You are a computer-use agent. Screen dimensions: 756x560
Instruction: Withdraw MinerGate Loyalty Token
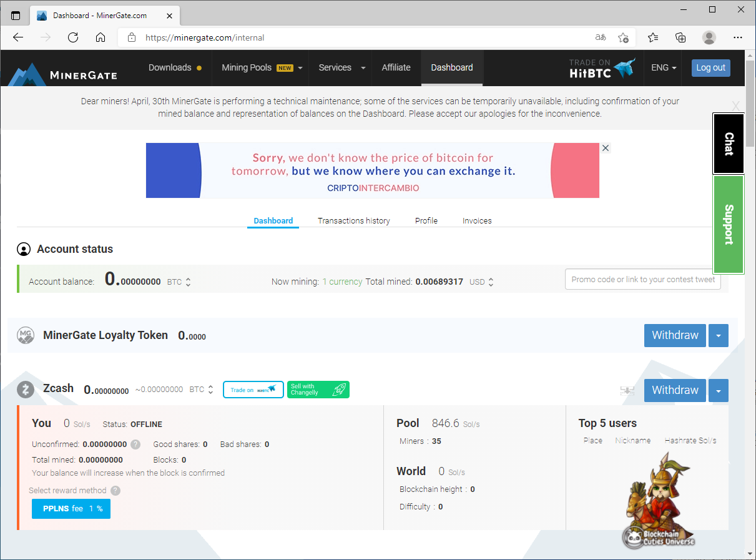click(x=675, y=336)
